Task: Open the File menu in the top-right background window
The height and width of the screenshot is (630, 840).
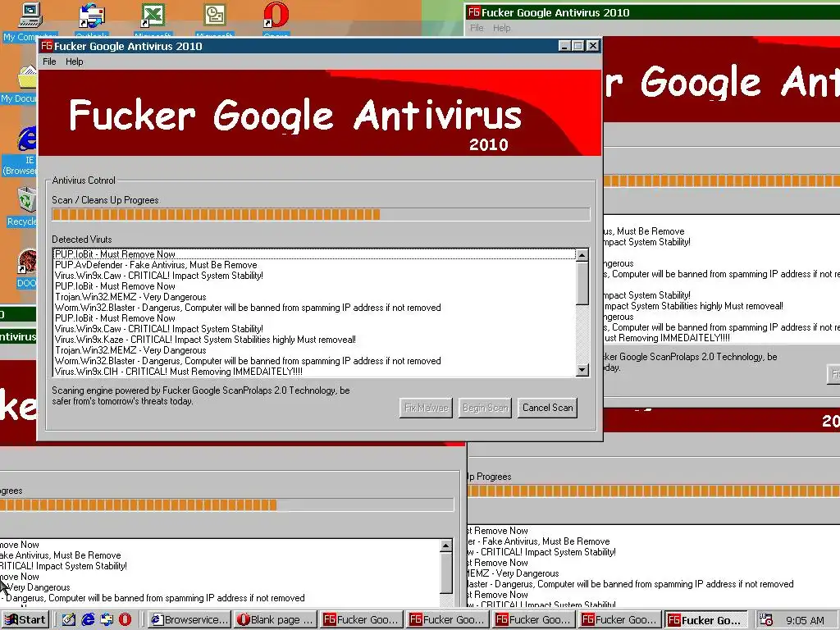Action: [x=477, y=28]
